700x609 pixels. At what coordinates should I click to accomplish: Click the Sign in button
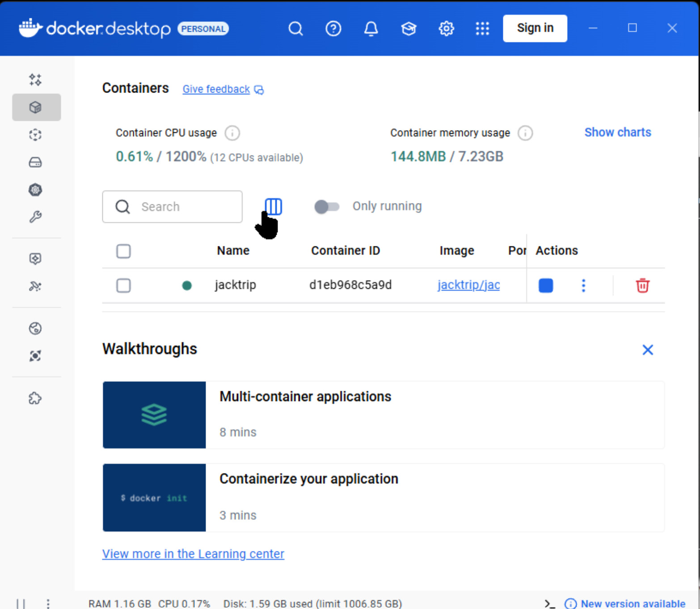pyautogui.click(x=535, y=28)
